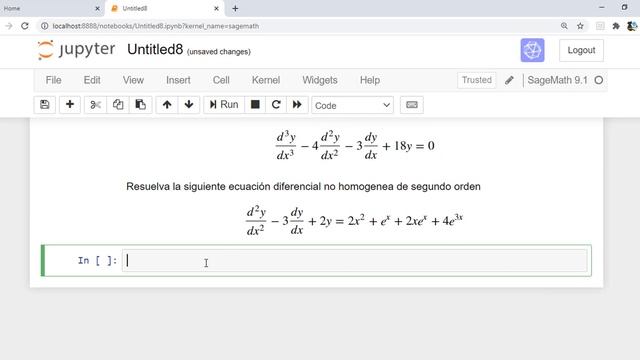Click the pencil edit mode icon
Screen dimensions: 640x360
coord(509,80)
